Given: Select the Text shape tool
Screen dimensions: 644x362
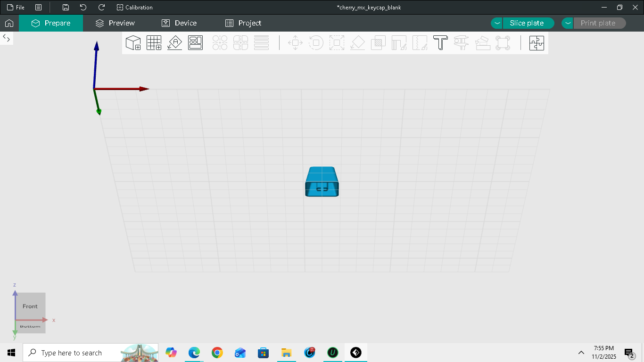Looking at the screenshot, I should click(440, 43).
